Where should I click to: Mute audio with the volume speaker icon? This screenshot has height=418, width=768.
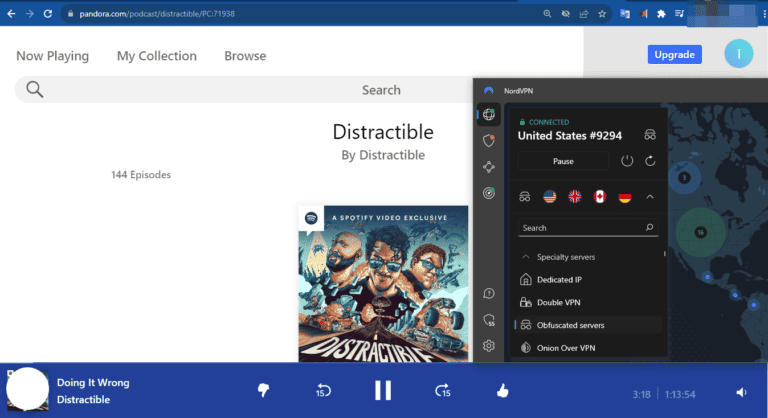[741, 393]
